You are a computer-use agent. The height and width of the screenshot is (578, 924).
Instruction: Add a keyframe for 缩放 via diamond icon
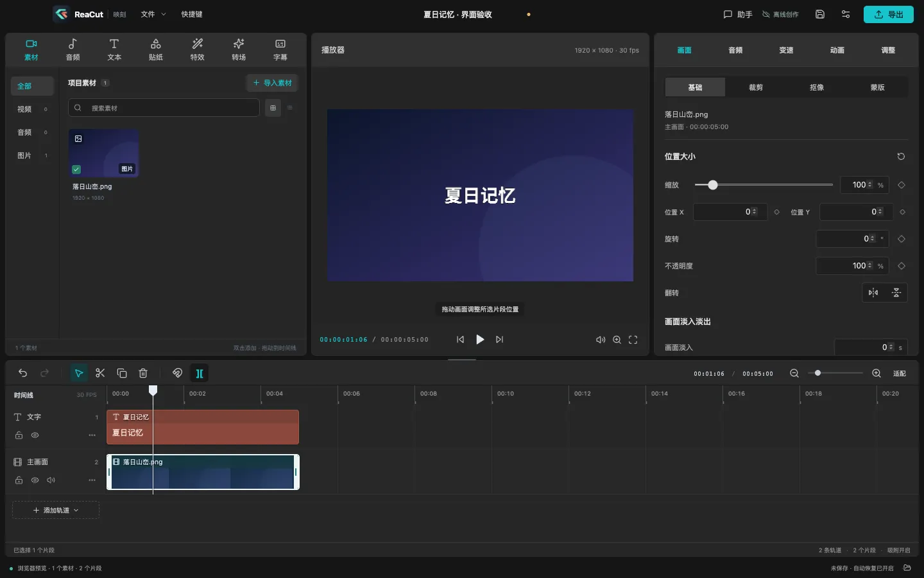(x=902, y=185)
